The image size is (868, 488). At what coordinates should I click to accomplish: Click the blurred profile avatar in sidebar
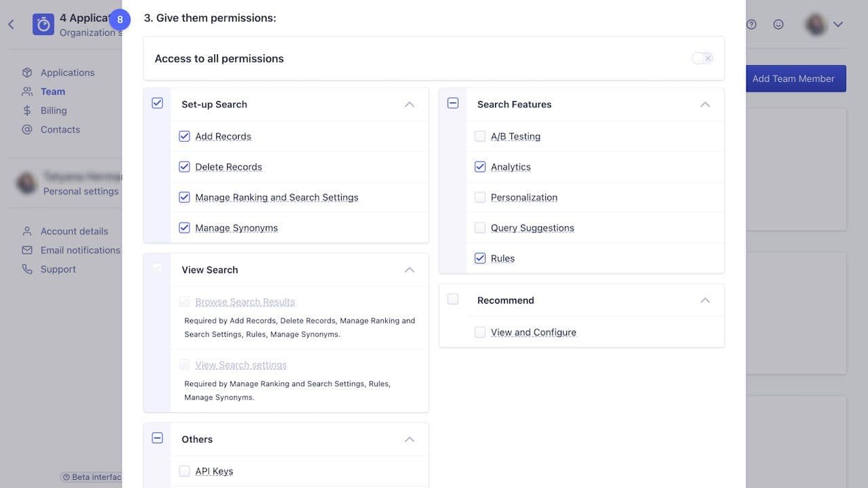[26, 184]
